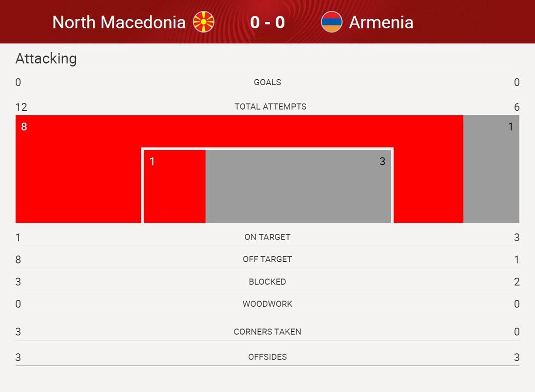Open the North Macedonia team name link
The height and width of the screenshot is (392, 535).
click(x=119, y=22)
